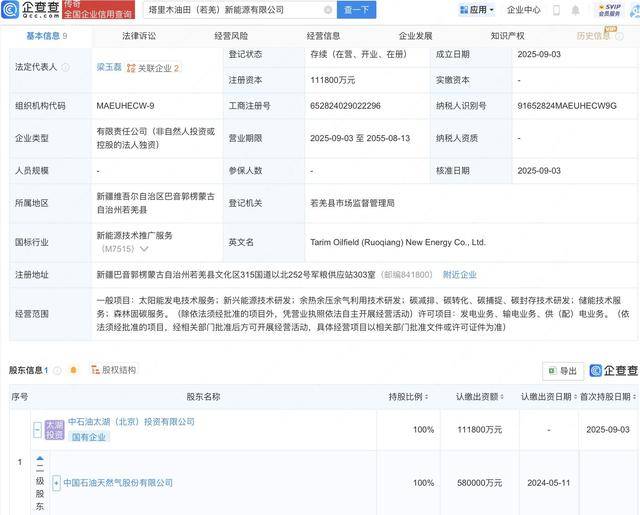Open notifications bell icon
640x515 pixels.
(x=576, y=10)
